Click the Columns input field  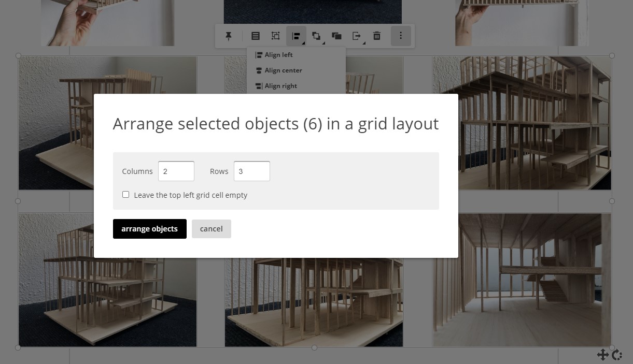click(x=176, y=171)
